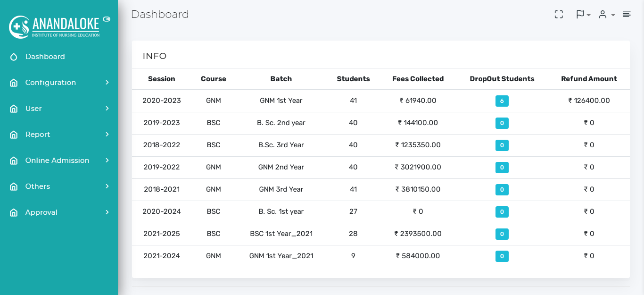The image size is (644, 295).
Task: Click the Dashboard droplet icon
Action: click(14, 57)
